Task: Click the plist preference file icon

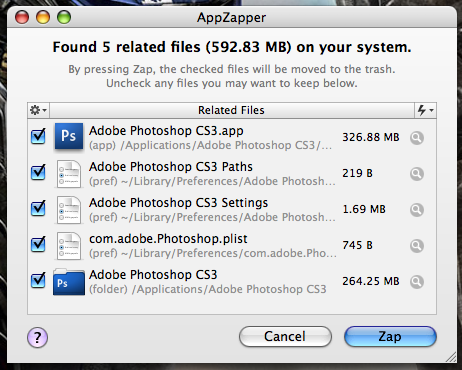Action: pyautogui.click(x=69, y=246)
